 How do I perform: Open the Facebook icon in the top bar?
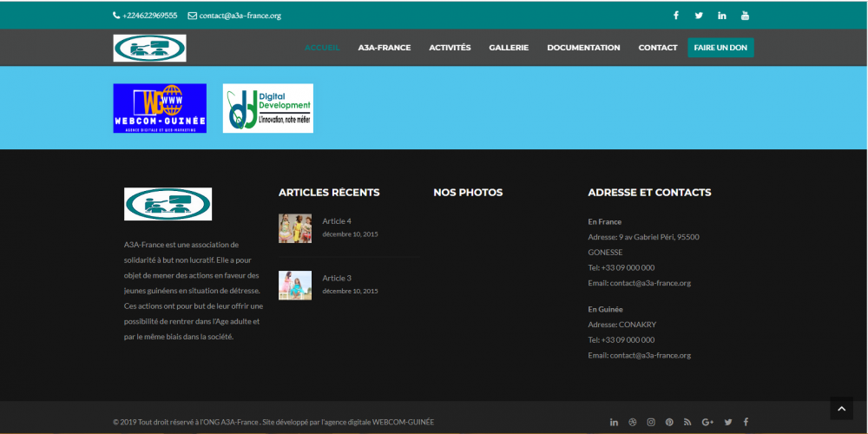(x=676, y=16)
